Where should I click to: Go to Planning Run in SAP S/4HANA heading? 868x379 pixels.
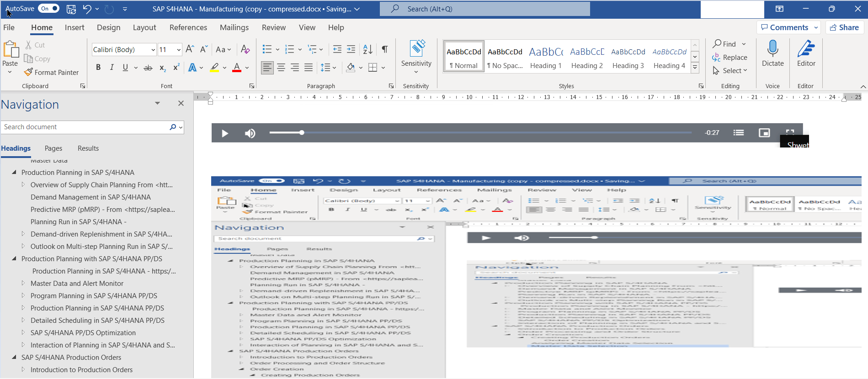tap(78, 221)
